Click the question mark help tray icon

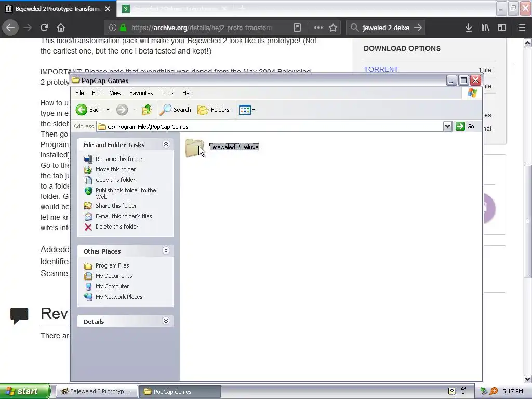click(x=451, y=392)
